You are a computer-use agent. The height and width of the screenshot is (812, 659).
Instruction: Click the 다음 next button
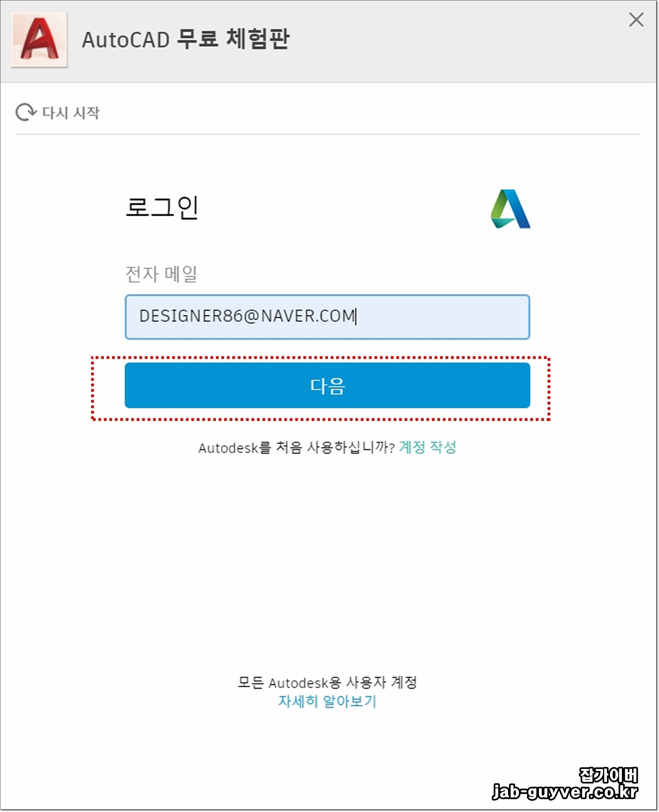[328, 385]
